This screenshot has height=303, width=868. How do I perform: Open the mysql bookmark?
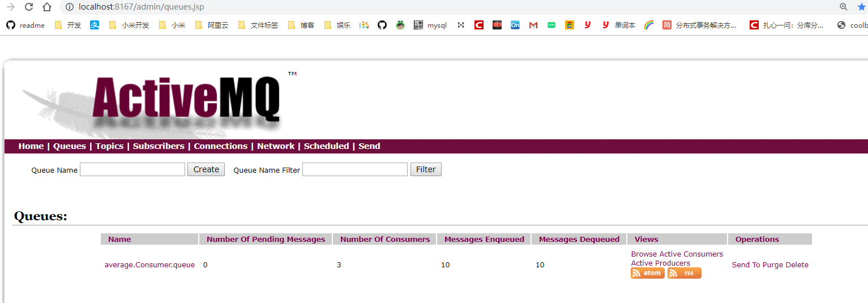(x=430, y=25)
